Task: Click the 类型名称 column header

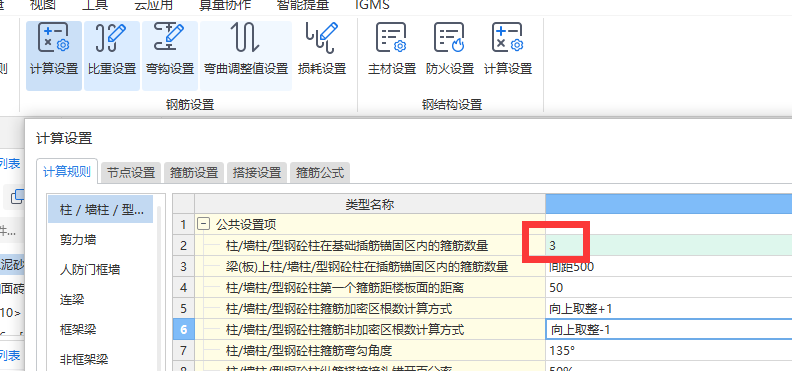Action: [370, 204]
